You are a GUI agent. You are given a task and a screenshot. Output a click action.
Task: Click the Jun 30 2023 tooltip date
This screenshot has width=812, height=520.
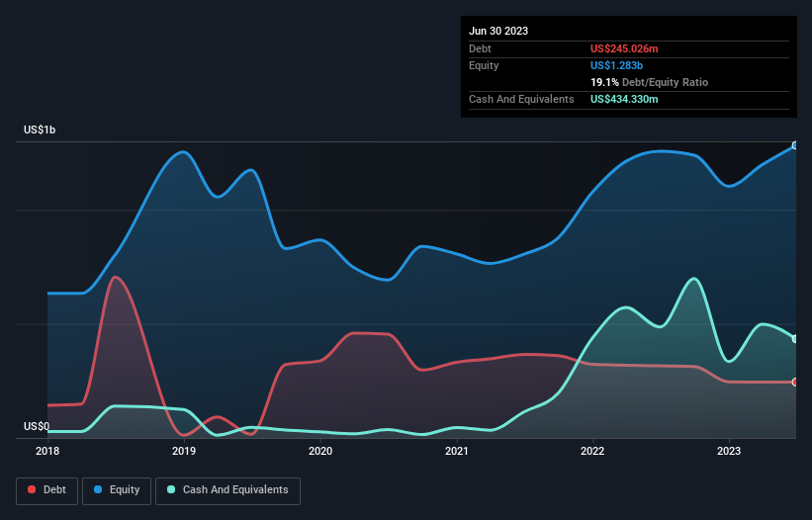click(498, 31)
